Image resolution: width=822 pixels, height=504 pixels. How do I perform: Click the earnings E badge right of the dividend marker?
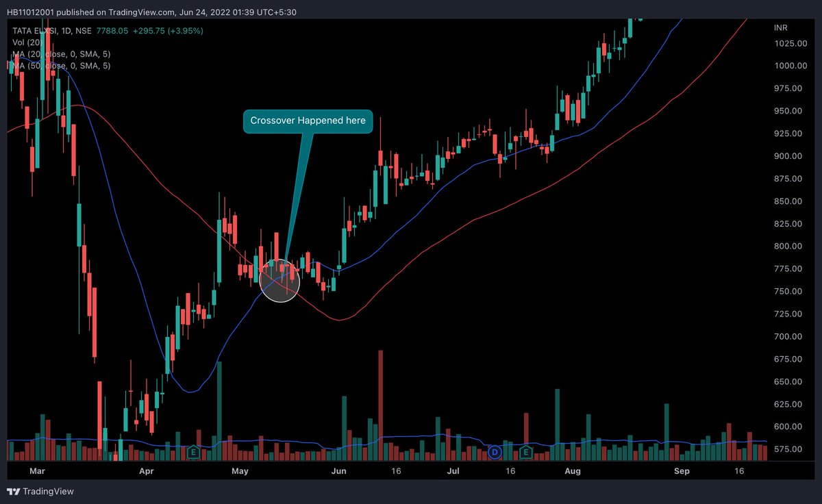pos(525,453)
